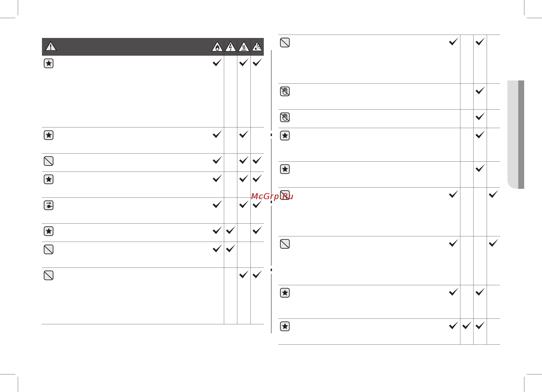Image resolution: width=542 pixels, height=392 pixels.
Task: Select the gray side tab on the right edge
Action: pyautogui.click(x=516, y=134)
